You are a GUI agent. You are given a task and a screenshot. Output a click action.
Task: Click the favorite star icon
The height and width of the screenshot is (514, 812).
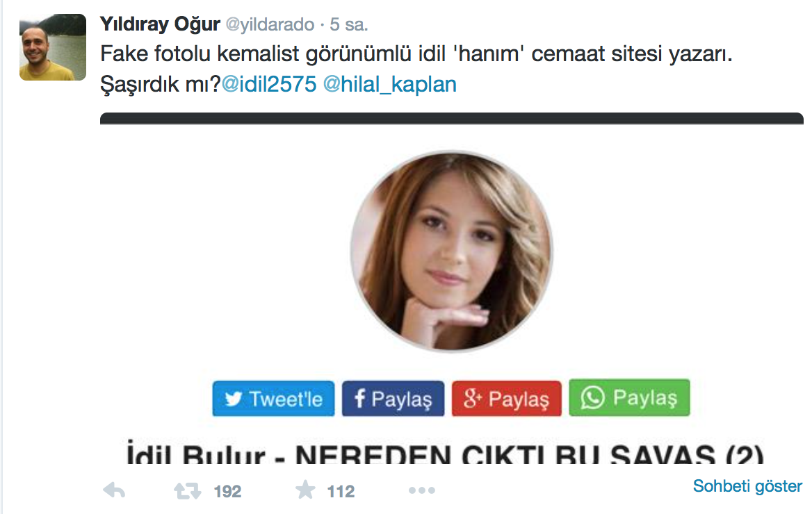coord(305,490)
